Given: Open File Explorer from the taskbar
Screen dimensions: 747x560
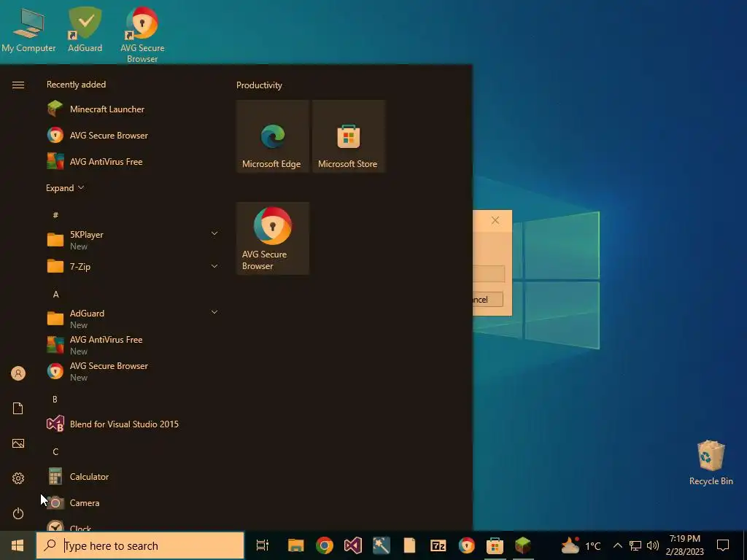Looking at the screenshot, I should 296,545.
